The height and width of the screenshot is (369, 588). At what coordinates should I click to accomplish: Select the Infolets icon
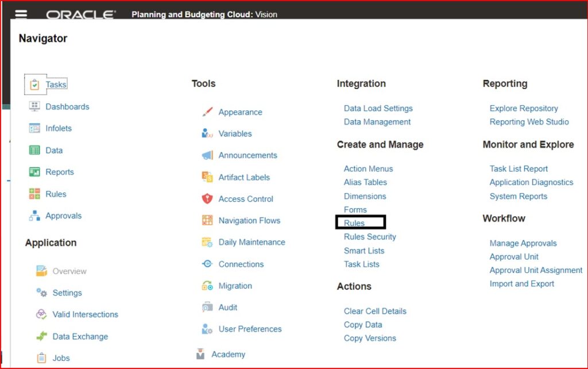click(x=34, y=128)
